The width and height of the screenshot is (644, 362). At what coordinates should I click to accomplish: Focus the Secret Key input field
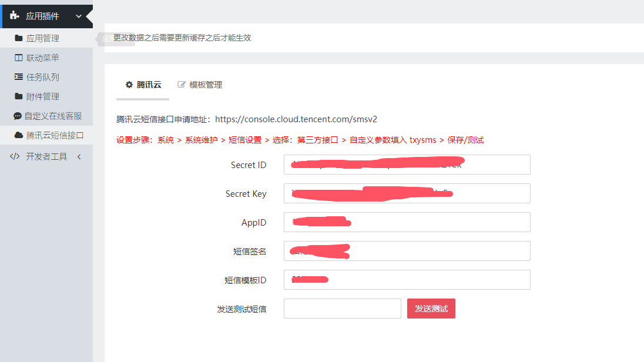(407, 193)
